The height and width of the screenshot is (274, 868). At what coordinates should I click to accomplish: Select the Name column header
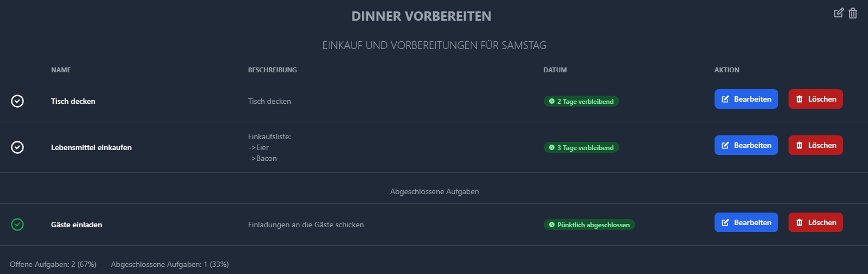pyautogui.click(x=61, y=70)
